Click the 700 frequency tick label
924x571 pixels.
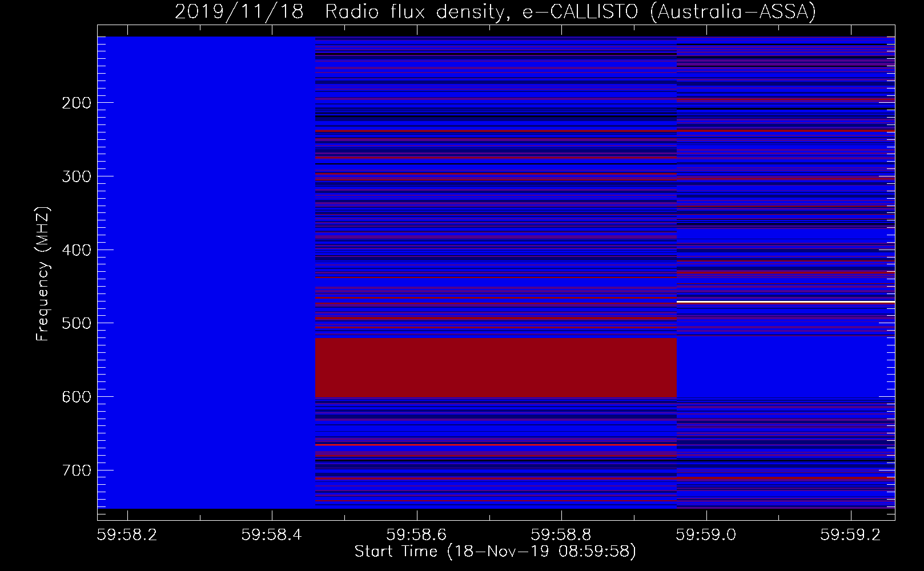pos(76,471)
